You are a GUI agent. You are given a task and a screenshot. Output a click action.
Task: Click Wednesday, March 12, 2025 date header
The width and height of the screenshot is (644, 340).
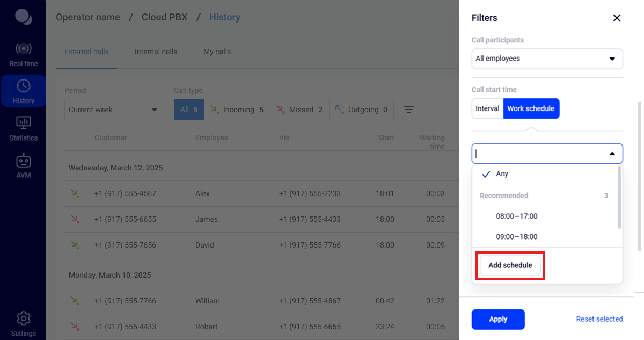(x=116, y=168)
